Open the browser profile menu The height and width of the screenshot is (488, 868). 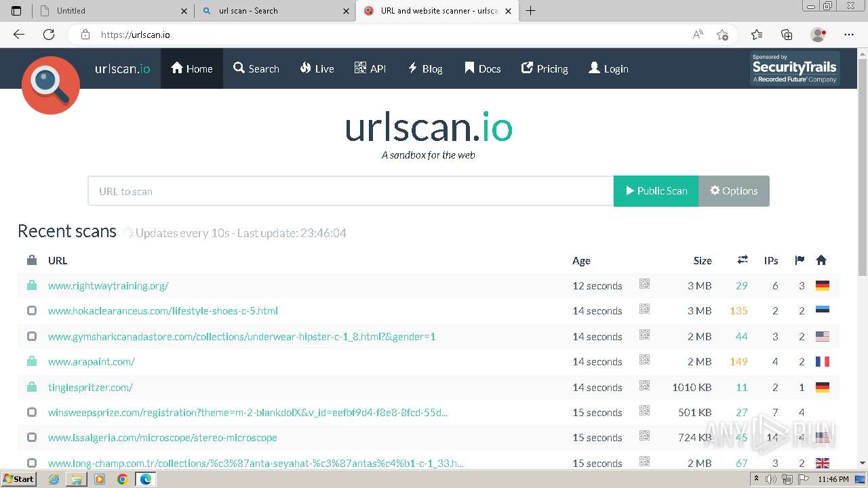click(x=818, y=35)
